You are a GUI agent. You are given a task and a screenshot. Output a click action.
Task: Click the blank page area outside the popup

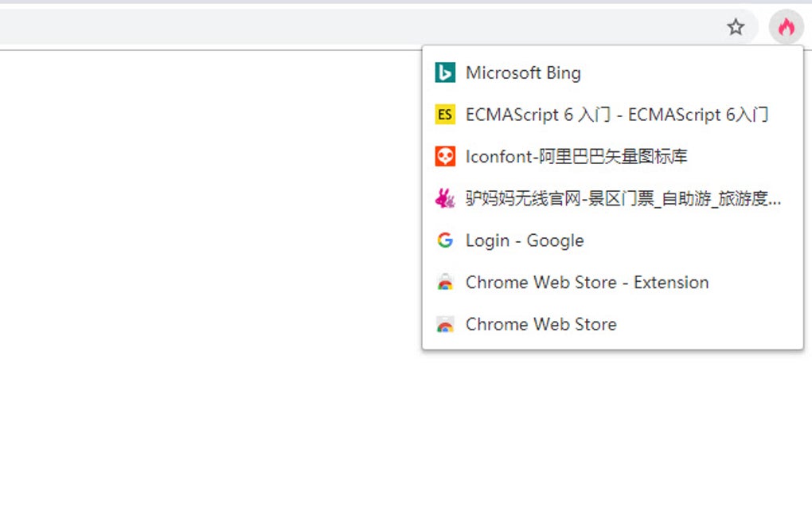click(207, 279)
